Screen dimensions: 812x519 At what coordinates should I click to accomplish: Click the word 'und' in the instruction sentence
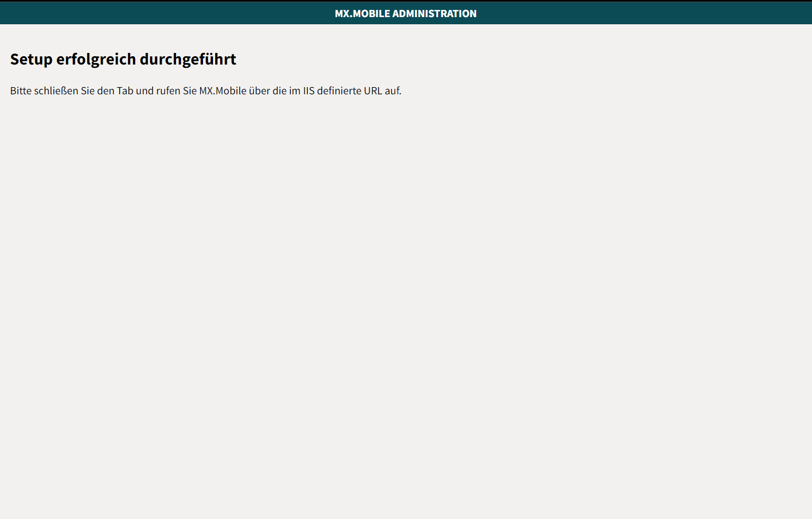coord(145,91)
